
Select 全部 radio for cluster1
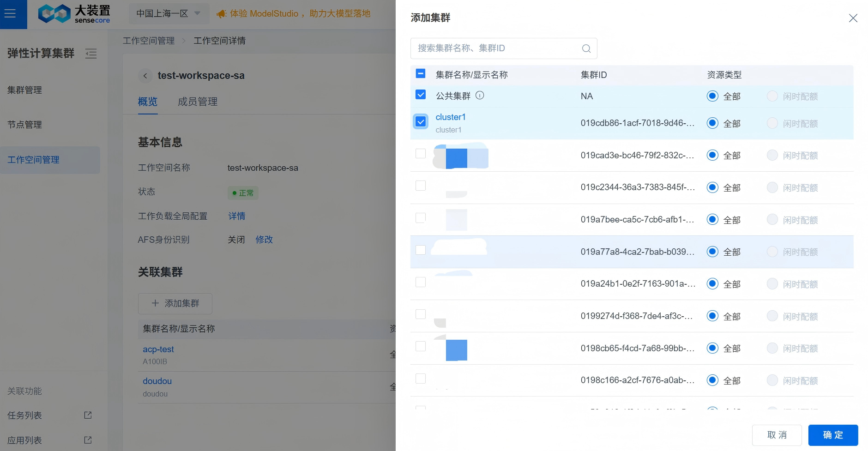(x=712, y=123)
